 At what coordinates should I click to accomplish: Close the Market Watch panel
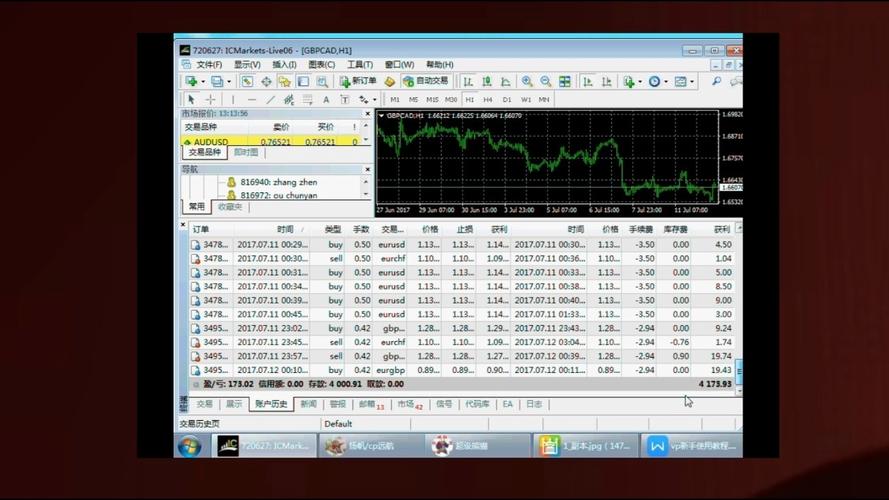tap(367, 114)
